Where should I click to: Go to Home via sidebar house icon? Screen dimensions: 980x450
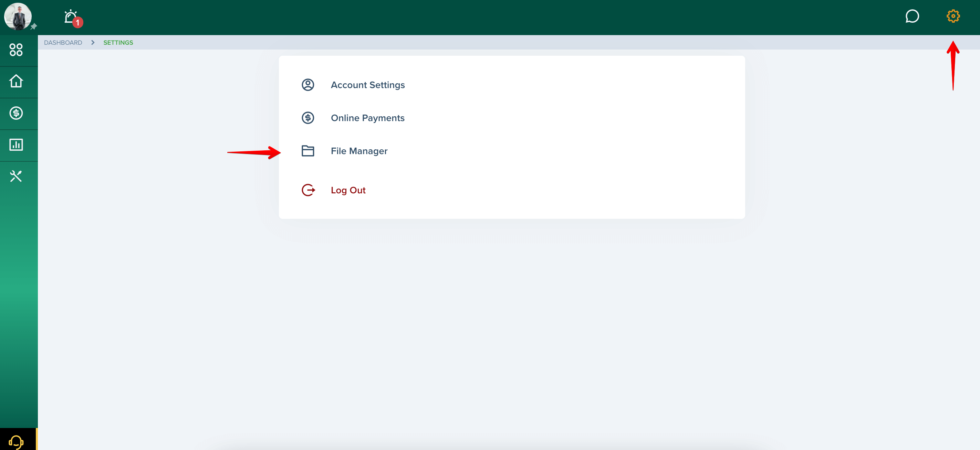pos(16,81)
